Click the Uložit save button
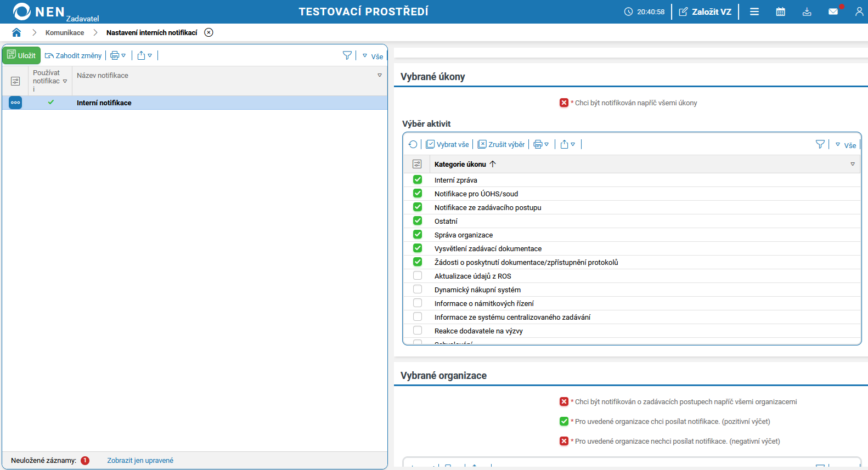Screen dimensions: 868x470 (21, 55)
